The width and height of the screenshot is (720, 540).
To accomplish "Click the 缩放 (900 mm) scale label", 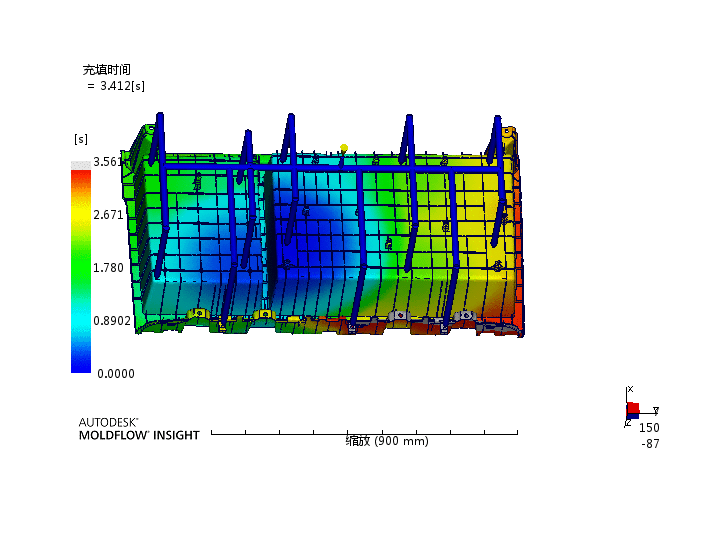I will pyautogui.click(x=387, y=441).
